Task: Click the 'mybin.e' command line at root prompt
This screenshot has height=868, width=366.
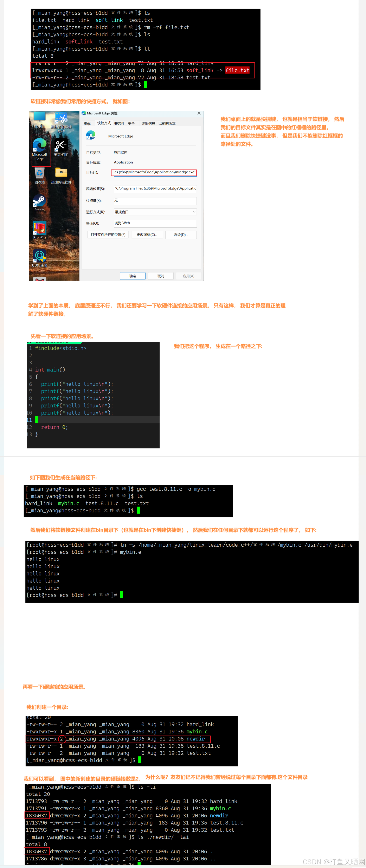Action: click(x=130, y=552)
